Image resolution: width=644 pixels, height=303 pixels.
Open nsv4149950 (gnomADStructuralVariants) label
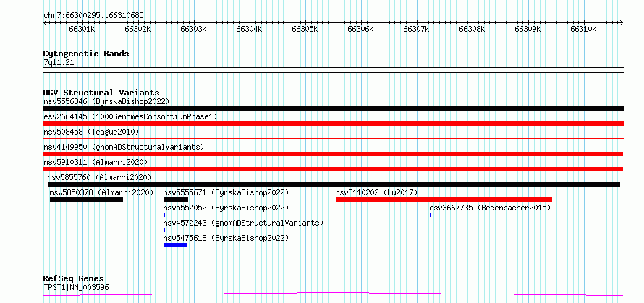124,147
